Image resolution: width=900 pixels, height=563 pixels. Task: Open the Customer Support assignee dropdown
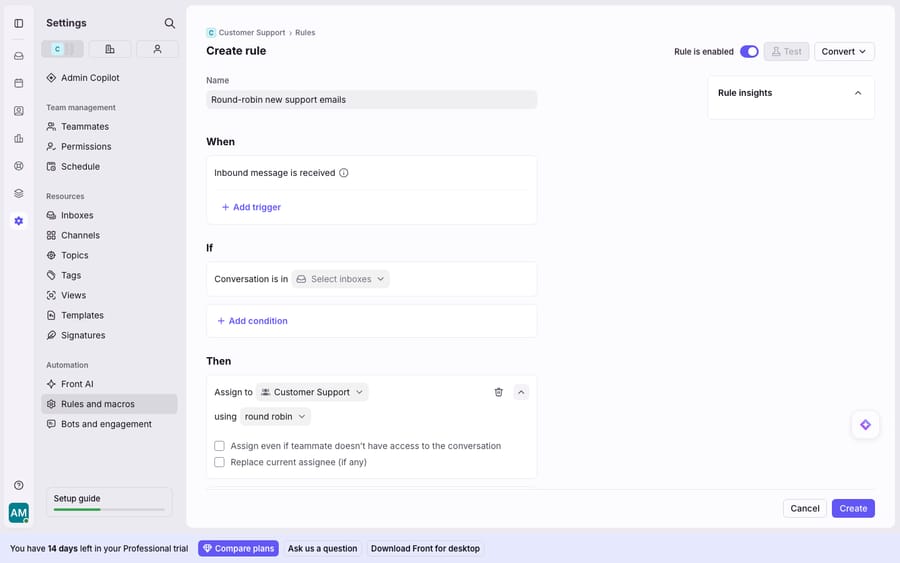pos(312,392)
